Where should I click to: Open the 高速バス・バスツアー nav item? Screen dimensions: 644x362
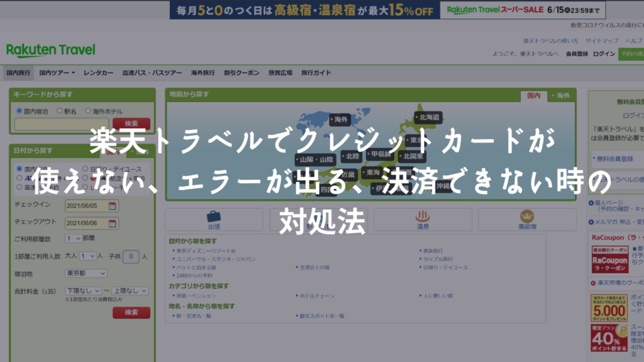[x=152, y=73]
